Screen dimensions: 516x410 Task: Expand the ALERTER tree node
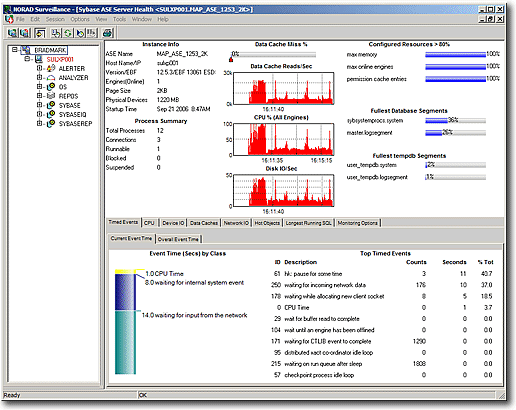coord(39,68)
